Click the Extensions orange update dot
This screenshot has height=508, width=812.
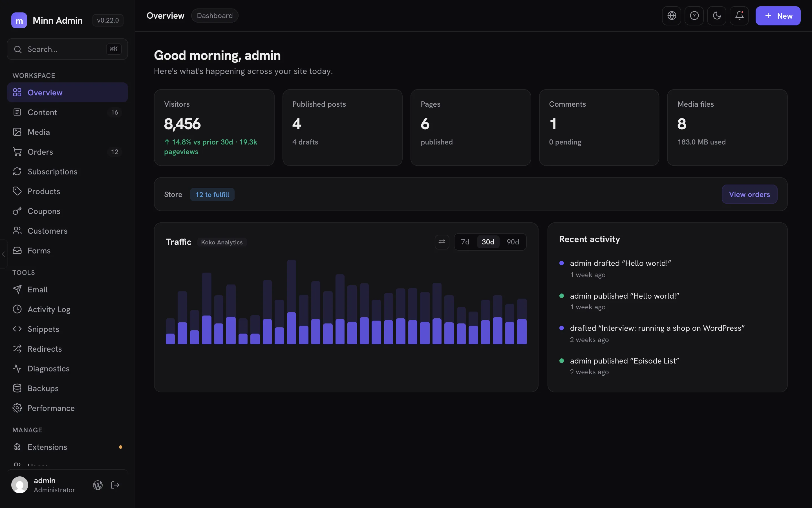(121, 447)
